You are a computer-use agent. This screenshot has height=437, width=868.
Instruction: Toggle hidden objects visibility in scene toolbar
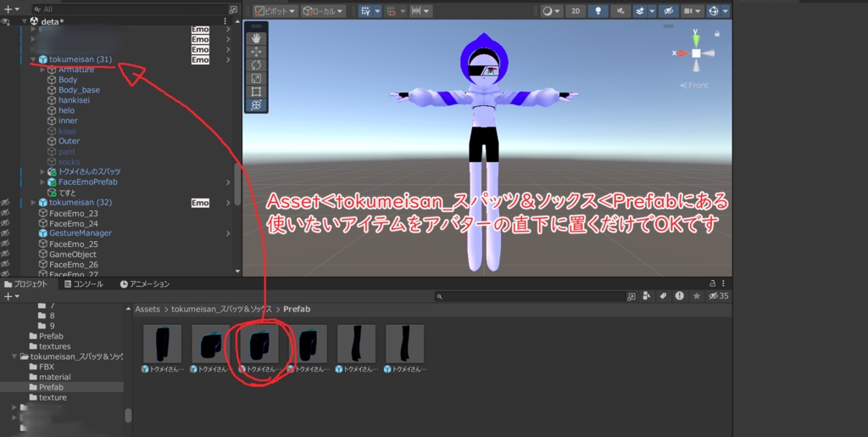(669, 10)
